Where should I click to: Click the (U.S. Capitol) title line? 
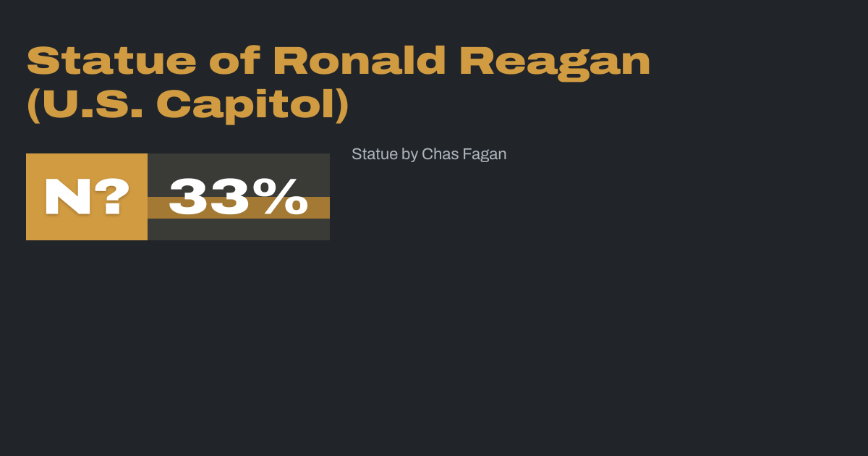(188, 106)
